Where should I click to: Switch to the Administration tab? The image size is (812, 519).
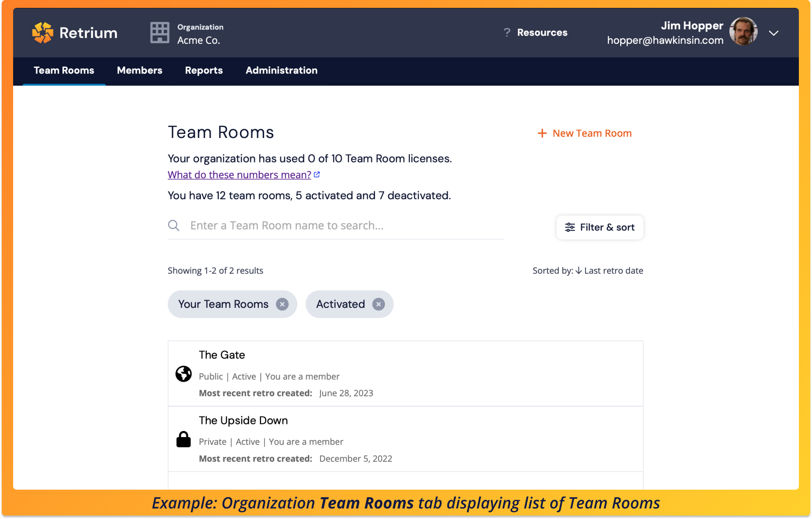point(281,71)
